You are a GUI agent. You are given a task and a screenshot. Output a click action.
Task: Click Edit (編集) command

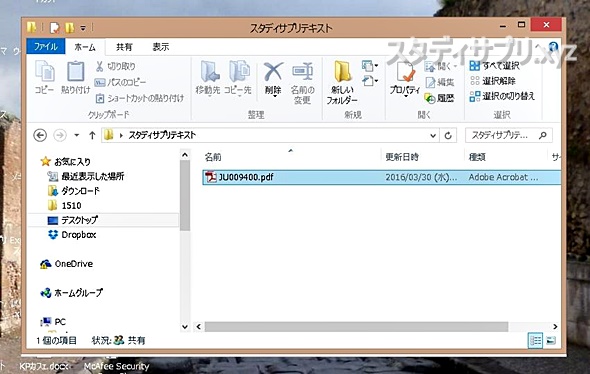(x=440, y=82)
